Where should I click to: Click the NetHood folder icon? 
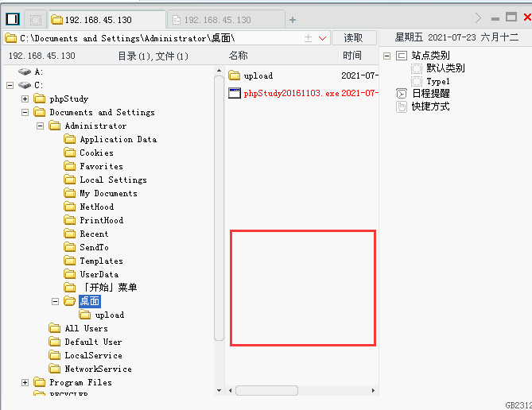(x=69, y=207)
